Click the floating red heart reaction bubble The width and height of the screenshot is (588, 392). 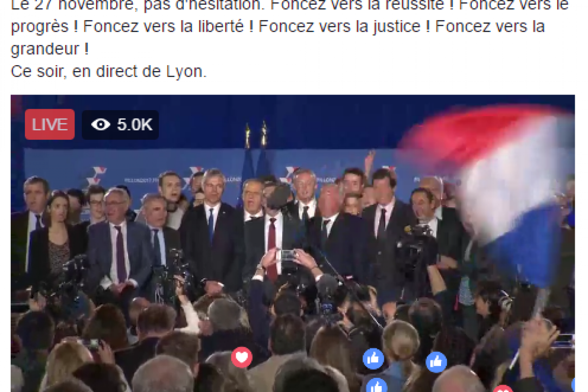pyautogui.click(x=242, y=357)
